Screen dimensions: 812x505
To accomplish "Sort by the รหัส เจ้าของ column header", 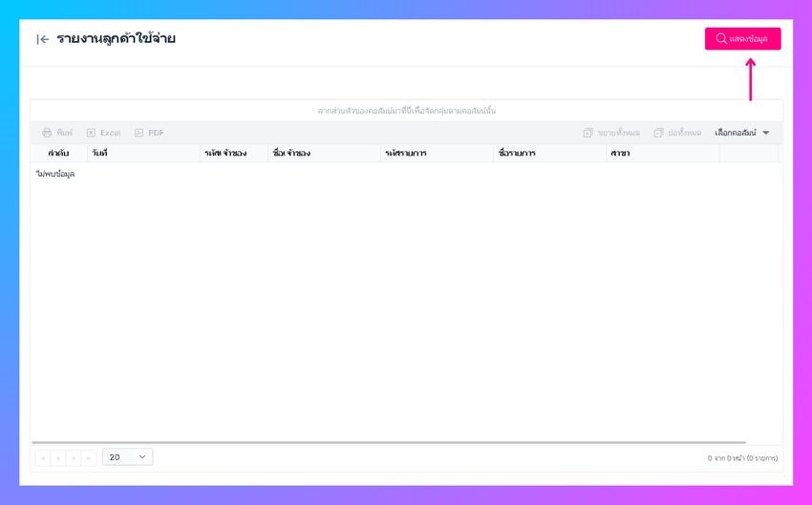I will pos(233,153).
